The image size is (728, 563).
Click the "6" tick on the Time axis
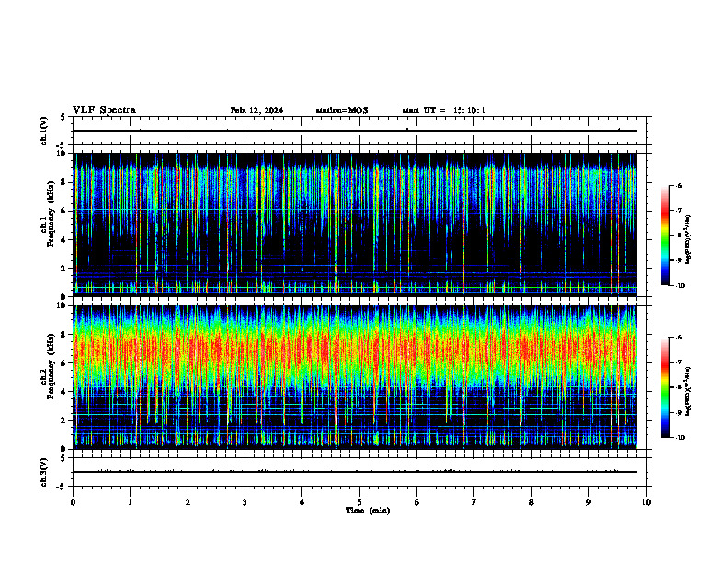tap(416, 502)
